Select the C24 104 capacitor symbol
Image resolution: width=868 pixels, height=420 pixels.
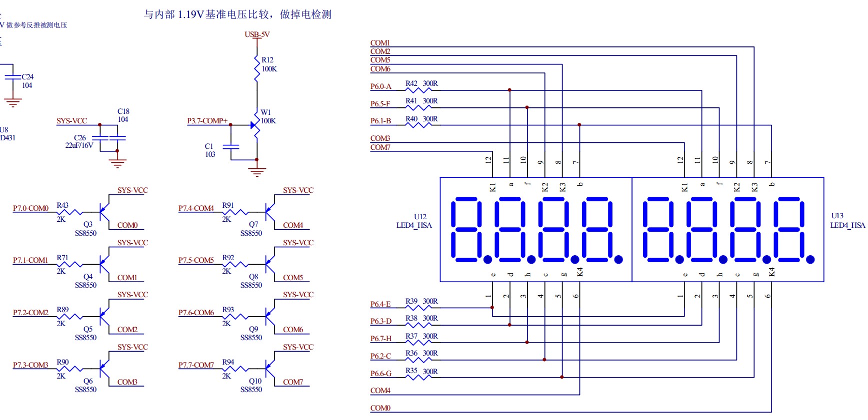13,77
